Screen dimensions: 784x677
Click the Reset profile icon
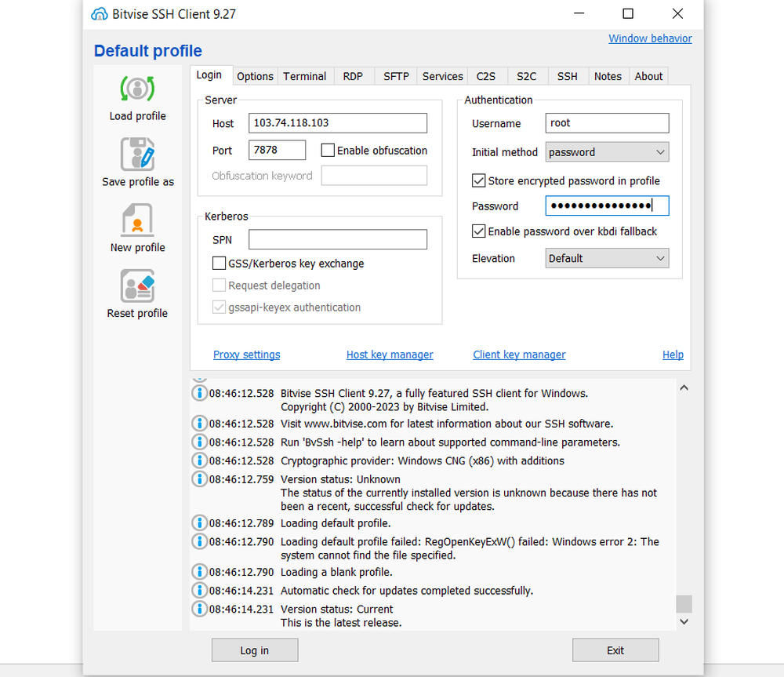136,286
